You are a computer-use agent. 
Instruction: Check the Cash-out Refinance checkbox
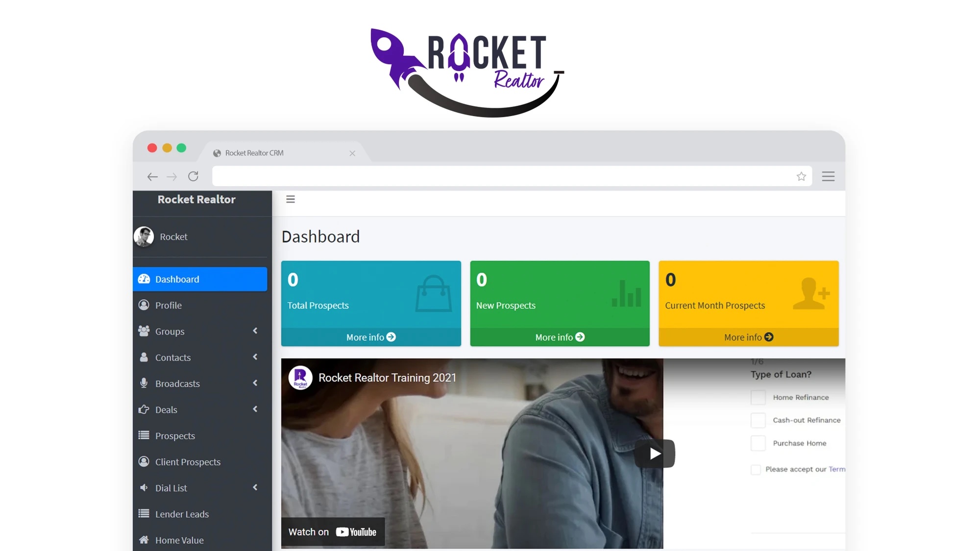(x=758, y=420)
